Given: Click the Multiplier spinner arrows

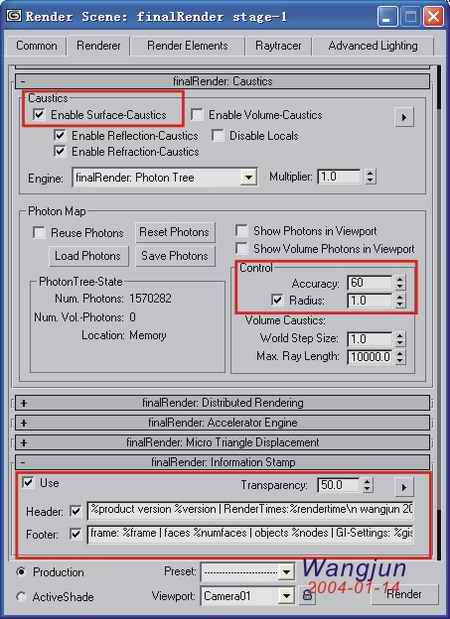Looking at the screenshot, I should coord(370,176).
